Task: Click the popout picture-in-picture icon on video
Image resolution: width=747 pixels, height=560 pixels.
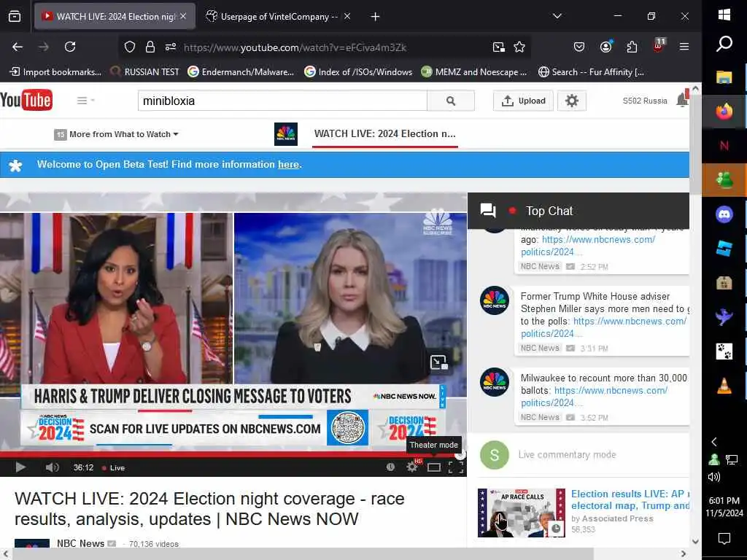Action: coord(438,362)
